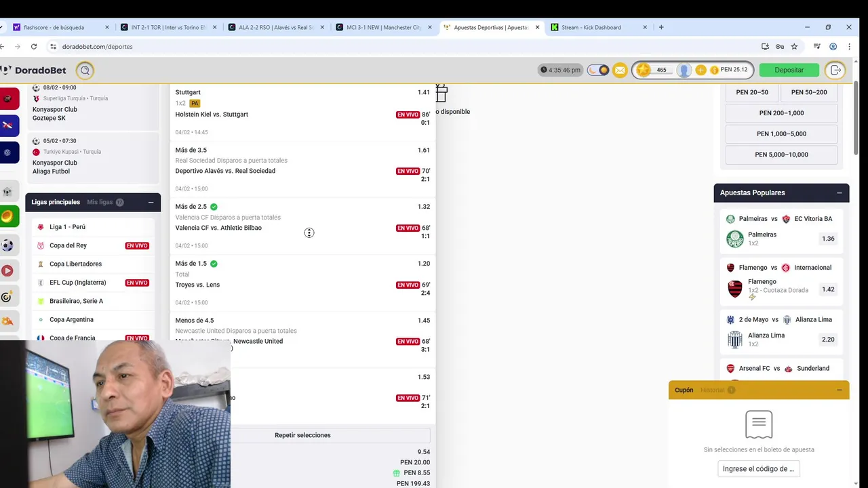Open the red game tile in sidebar
Image resolution: width=868 pixels, height=488 pixels.
click(8, 98)
